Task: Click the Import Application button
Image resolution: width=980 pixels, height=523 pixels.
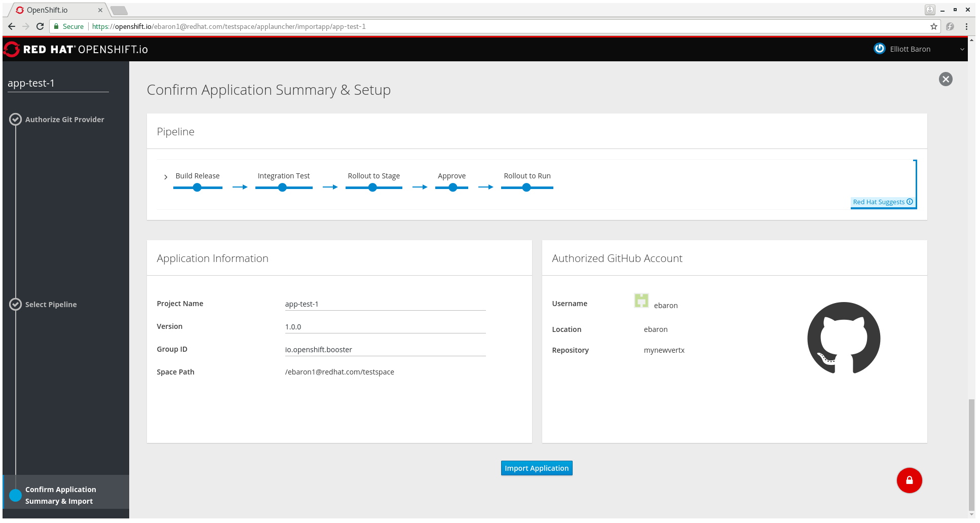Action: (537, 468)
